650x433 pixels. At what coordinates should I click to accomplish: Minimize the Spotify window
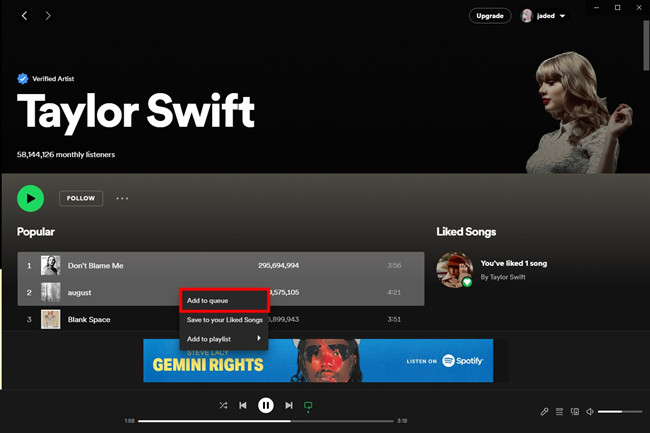coord(596,7)
